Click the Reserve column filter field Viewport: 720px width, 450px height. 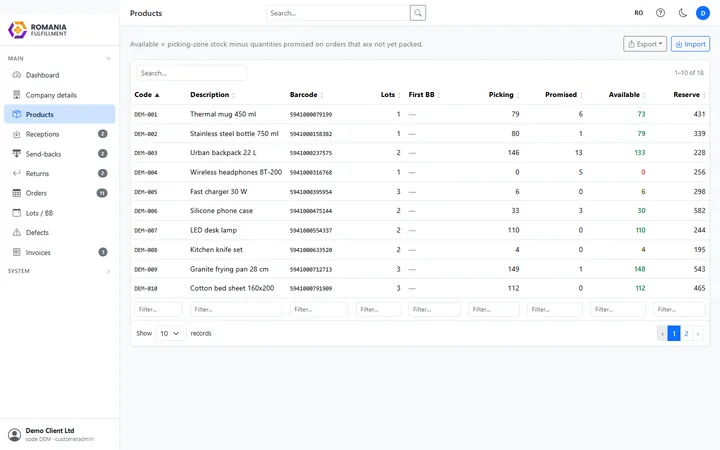coord(680,309)
